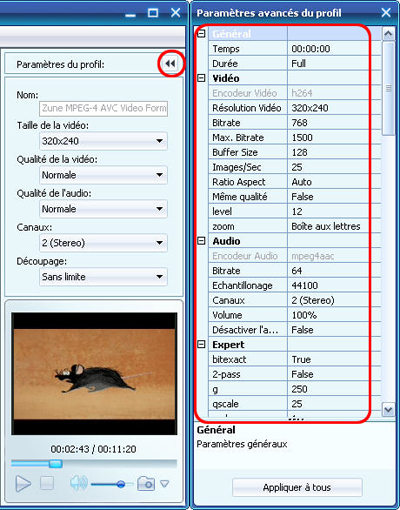400x510 pixels.
Task: Click the playback position slider handle
Action: (x=56, y=464)
